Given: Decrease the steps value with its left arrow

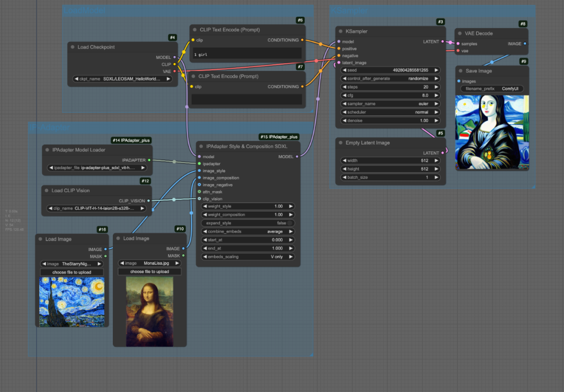Looking at the screenshot, I should (344, 87).
